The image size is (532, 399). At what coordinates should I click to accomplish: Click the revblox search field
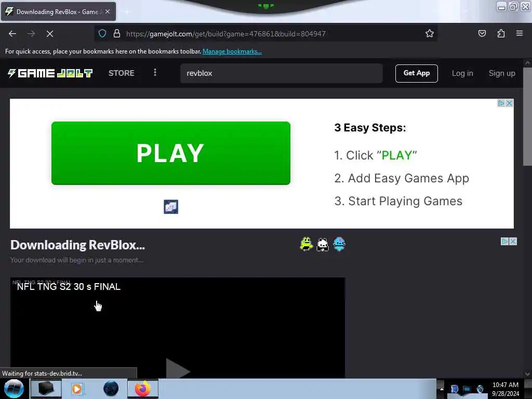(x=281, y=73)
